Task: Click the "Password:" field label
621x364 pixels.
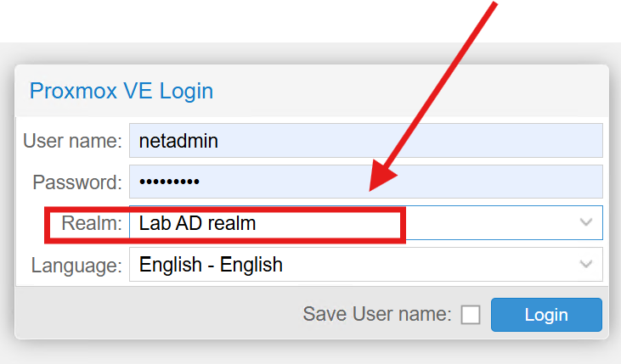Action: [x=77, y=182]
